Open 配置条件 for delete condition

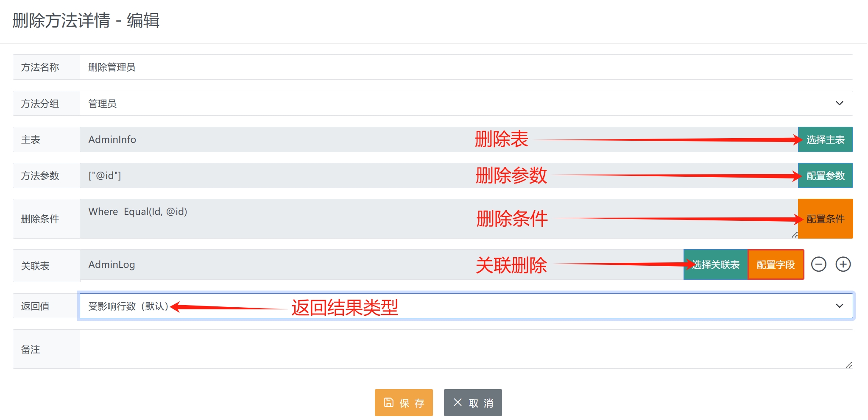(825, 219)
